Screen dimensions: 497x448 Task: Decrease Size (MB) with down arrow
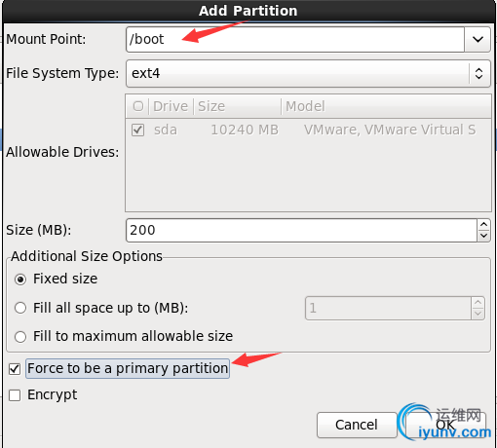click(x=483, y=236)
